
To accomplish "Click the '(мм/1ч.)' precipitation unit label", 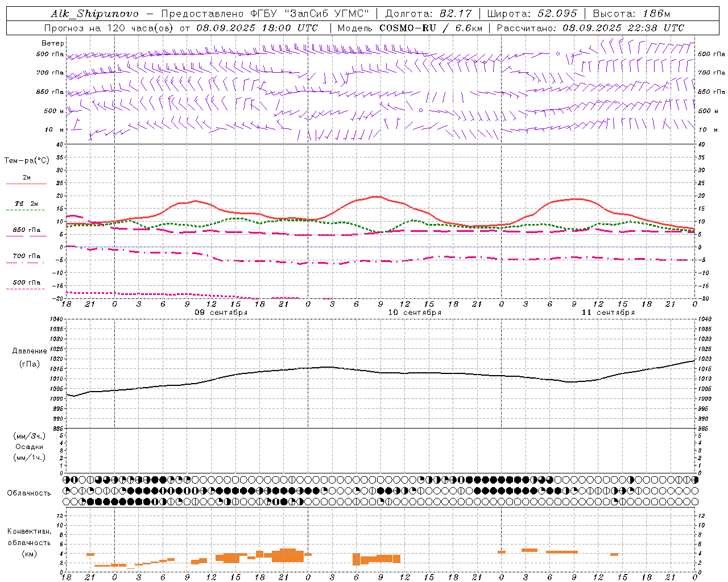I will (x=30, y=458).
